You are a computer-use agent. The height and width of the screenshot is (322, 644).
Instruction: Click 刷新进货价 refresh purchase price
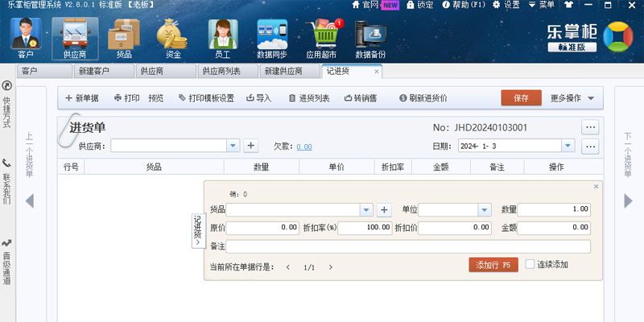(x=423, y=98)
